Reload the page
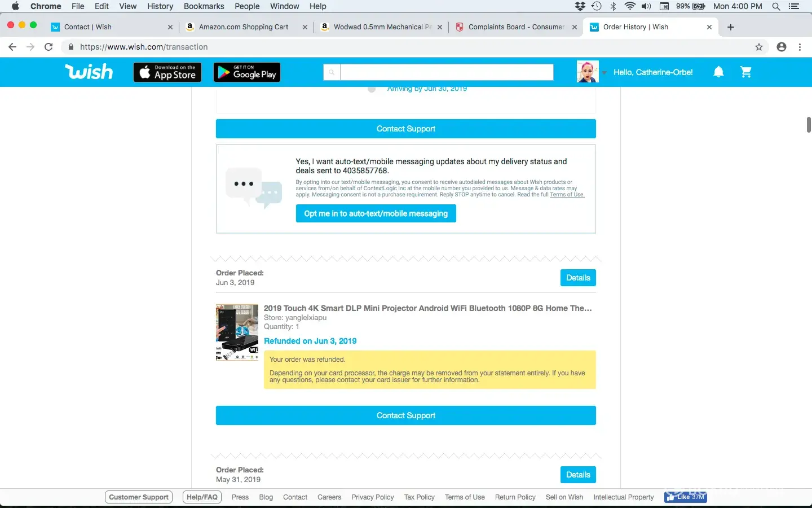Screen dimensions: 812x508 click(x=48, y=47)
